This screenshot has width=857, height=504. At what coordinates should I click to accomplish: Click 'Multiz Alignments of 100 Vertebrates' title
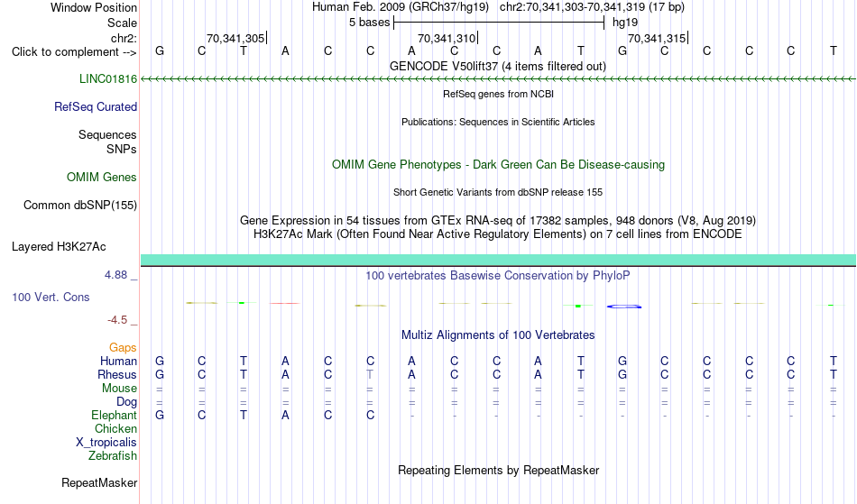point(498,334)
